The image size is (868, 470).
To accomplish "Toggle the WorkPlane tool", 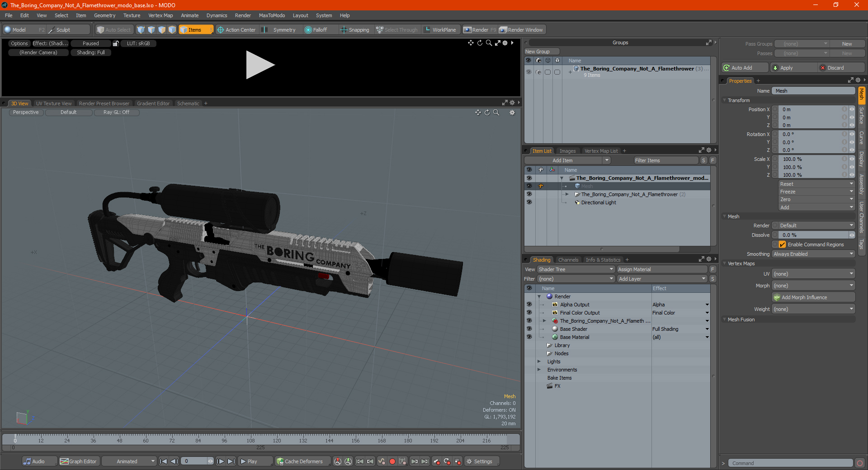I will [440, 30].
